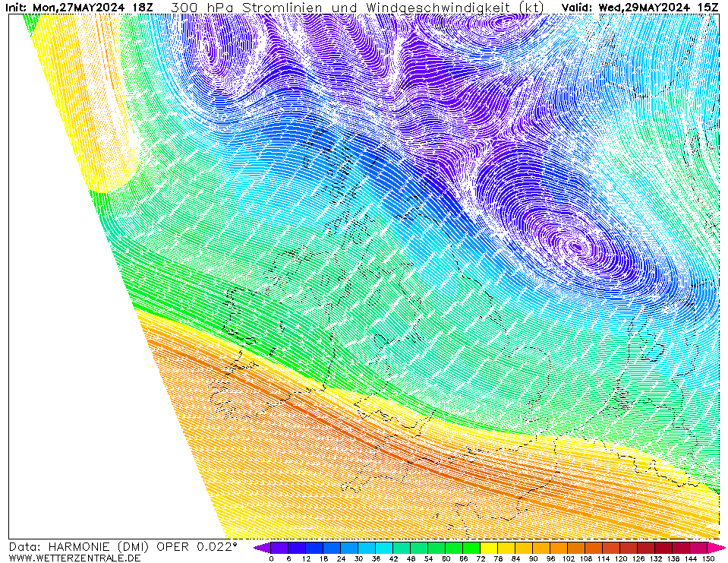
Task: Click the yellow 72–78 kt legend swatch
Action: point(490,548)
